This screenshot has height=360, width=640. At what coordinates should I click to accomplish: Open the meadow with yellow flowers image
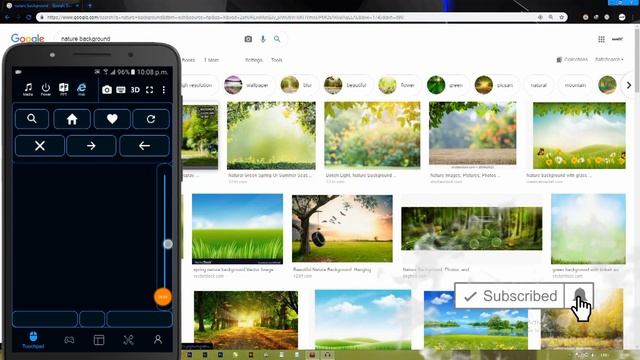coord(579,136)
